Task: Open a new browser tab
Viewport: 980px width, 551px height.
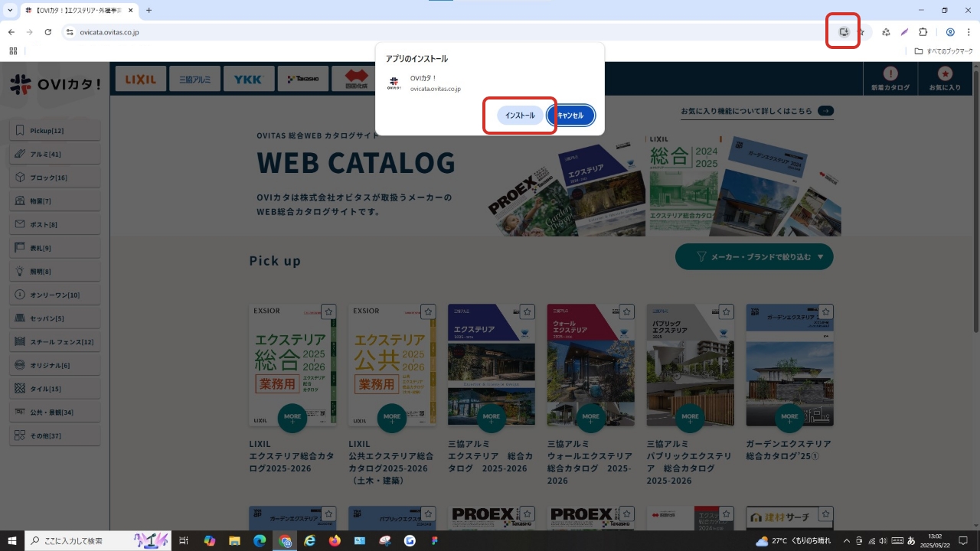Action: click(x=149, y=11)
